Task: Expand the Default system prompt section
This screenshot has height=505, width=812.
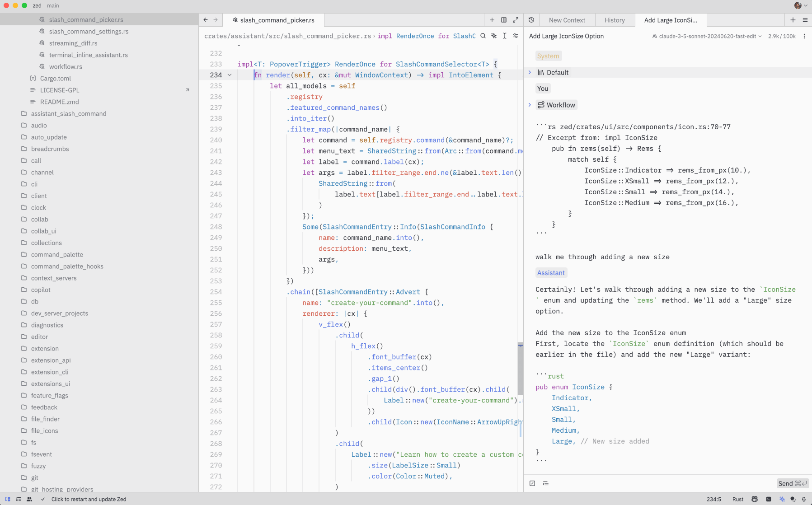Action: pyautogui.click(x=530, y=72)
